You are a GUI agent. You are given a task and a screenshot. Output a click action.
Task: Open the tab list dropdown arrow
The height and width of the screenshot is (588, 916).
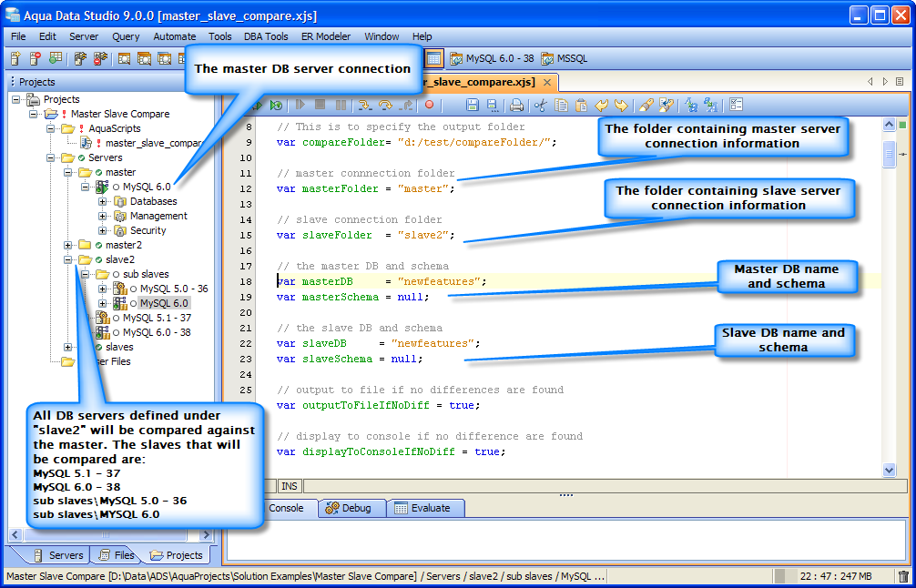pyautogui.click(x=901, y=82)
